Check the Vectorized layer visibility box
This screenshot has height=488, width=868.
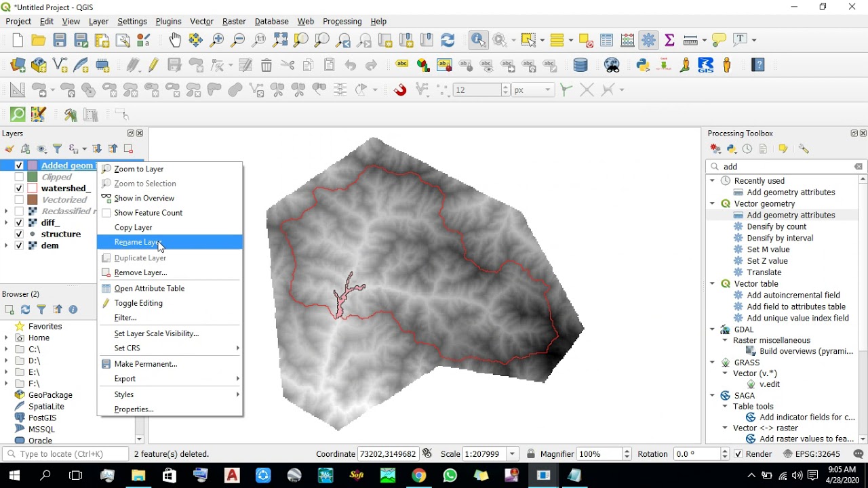point(19,200)
